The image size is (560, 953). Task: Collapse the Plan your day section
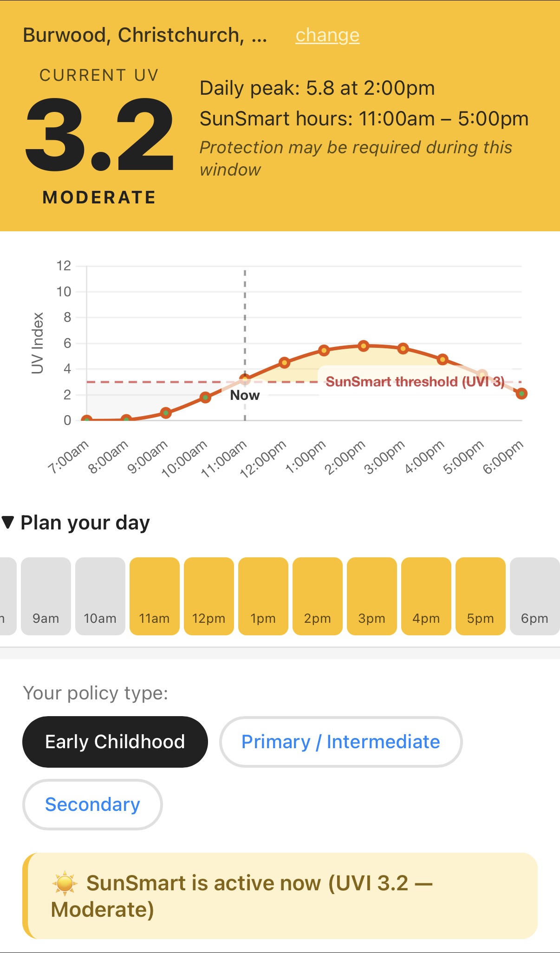pos(76,523)
